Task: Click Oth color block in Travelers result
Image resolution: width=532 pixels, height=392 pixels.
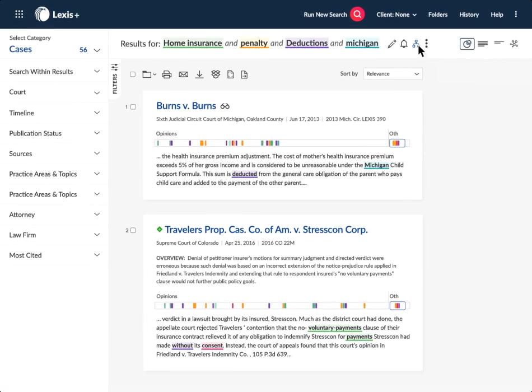Action: pos(397,306)
